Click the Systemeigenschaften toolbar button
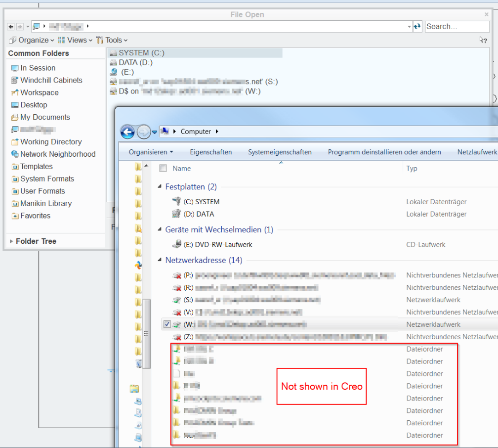Screen dimensions: 498x448 click(280, 152)
